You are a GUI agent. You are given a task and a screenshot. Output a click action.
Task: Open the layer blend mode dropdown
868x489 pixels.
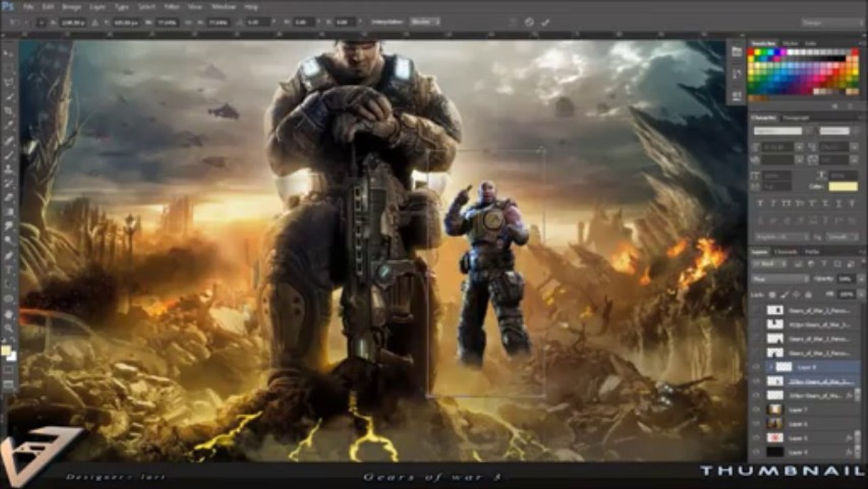point(780,279)
